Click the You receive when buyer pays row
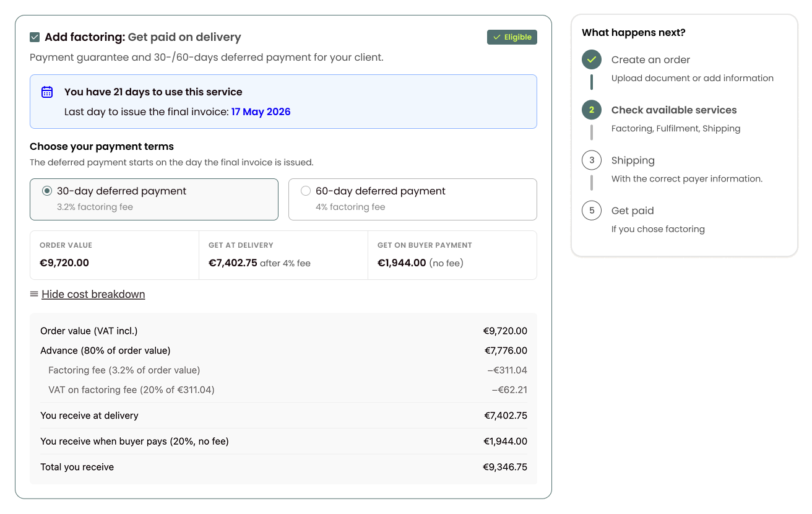This screenshot has height=514, width=812. coord(283,442)
